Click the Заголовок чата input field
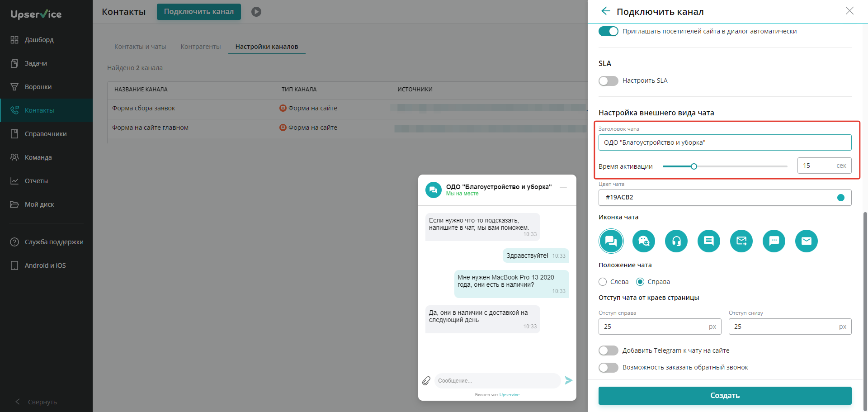Image resolution: width=868 pixels, height=412 pixels. 725,142
